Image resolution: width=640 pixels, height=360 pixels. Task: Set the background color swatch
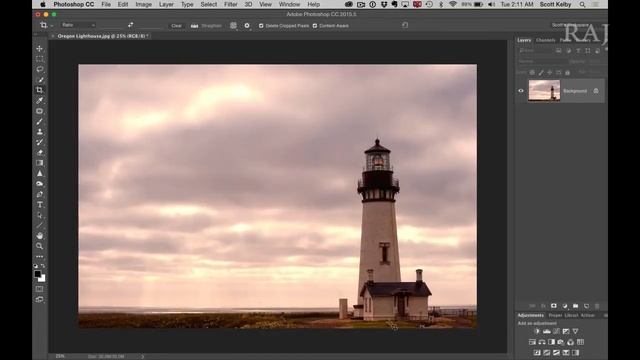click(x=42, y=279)
